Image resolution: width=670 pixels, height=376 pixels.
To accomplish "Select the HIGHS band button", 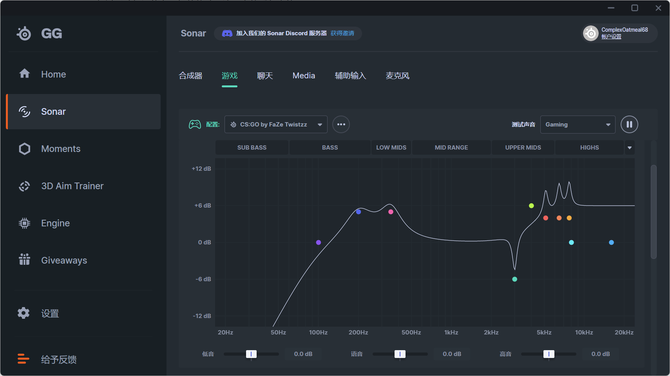I will 589,147.
